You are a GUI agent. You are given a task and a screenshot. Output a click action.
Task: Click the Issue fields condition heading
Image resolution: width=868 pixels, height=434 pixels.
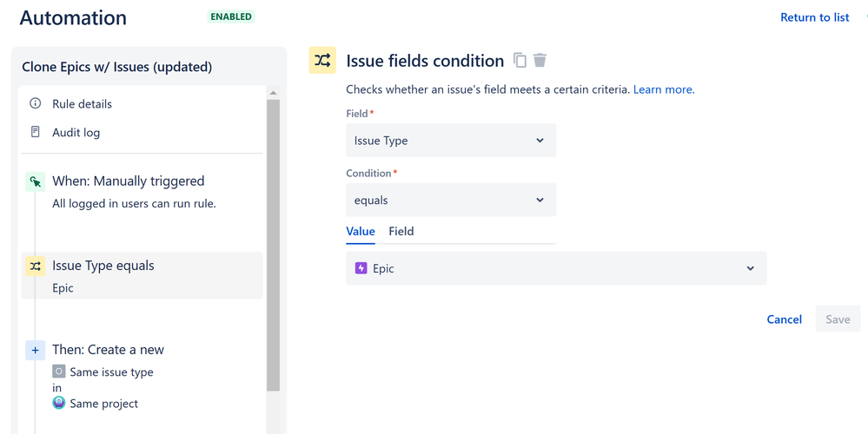click(x=425, y=61)
